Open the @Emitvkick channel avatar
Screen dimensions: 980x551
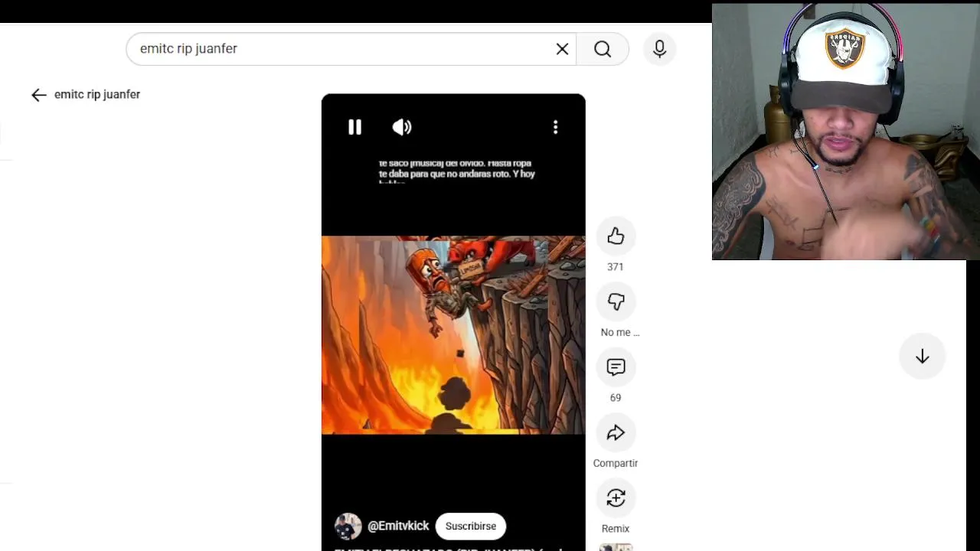(348, 527)
